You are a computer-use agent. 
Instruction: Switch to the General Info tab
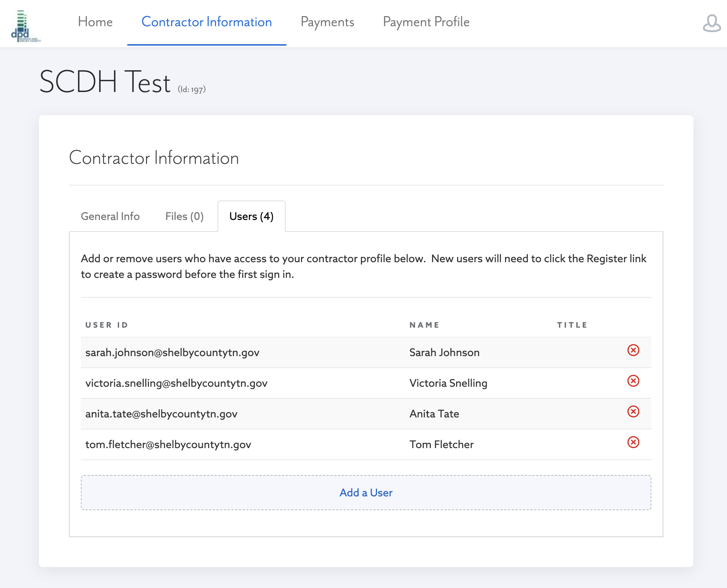[110, 217]
